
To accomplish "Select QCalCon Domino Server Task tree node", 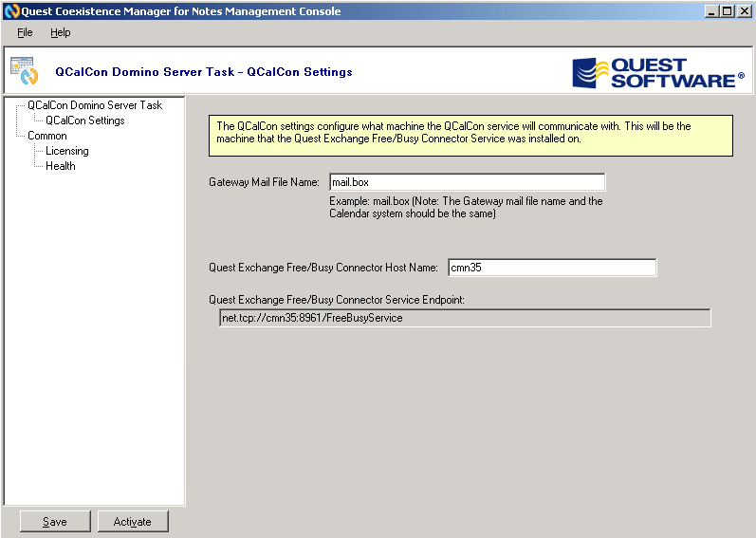I will click(x=95, y=105).
